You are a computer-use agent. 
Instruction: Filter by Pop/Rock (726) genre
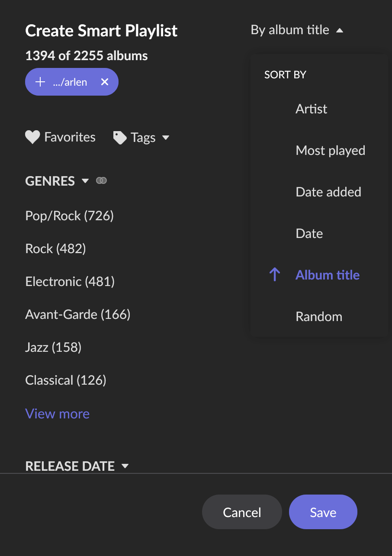coord(69,215)
